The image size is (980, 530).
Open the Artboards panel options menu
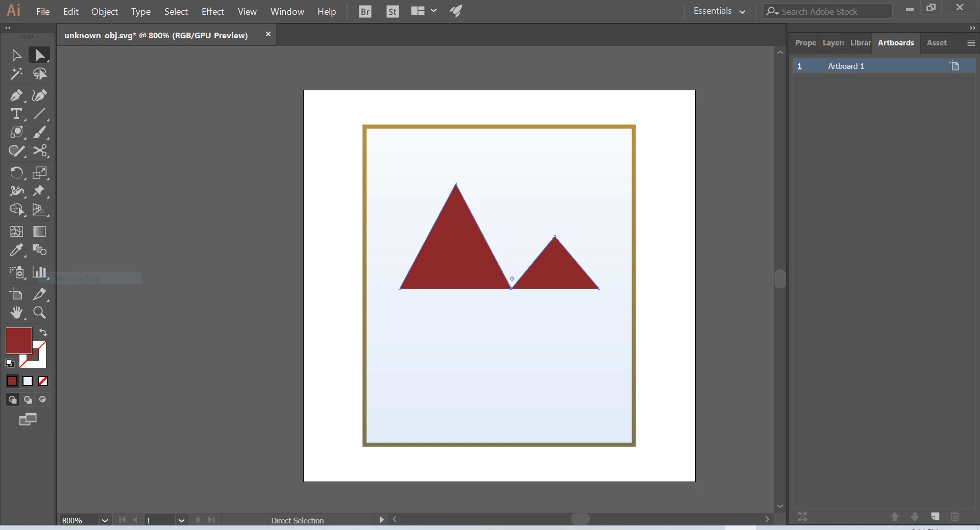click(971, 43)
